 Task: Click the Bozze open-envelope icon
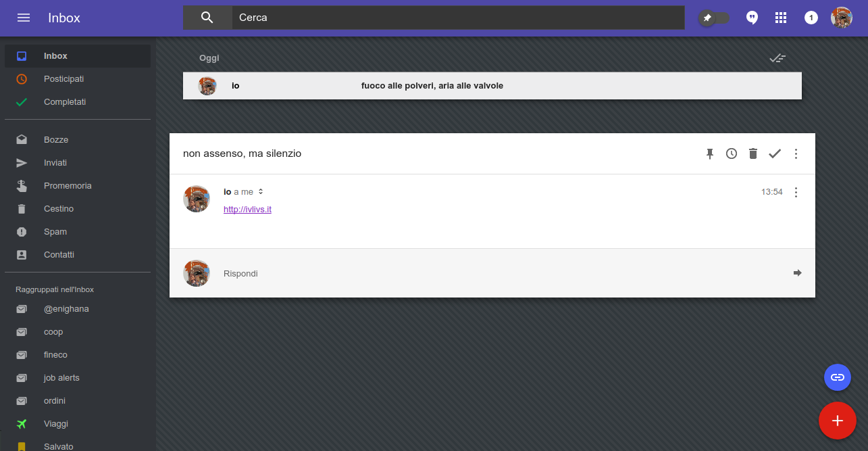22,140
